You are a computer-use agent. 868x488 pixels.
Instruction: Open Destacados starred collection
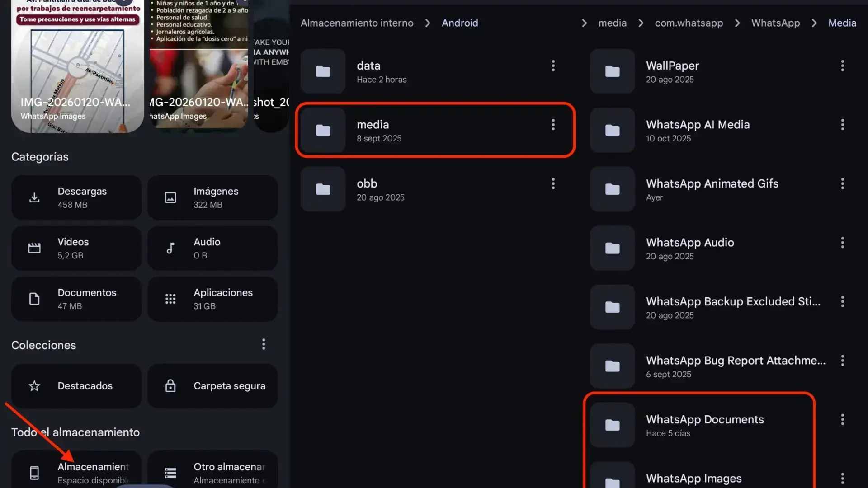click(76, 386)
